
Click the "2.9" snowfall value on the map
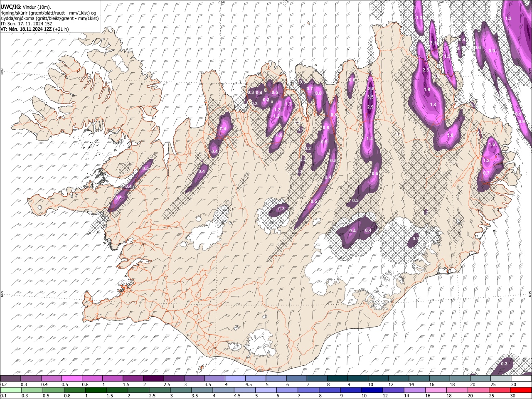point(370,107)
